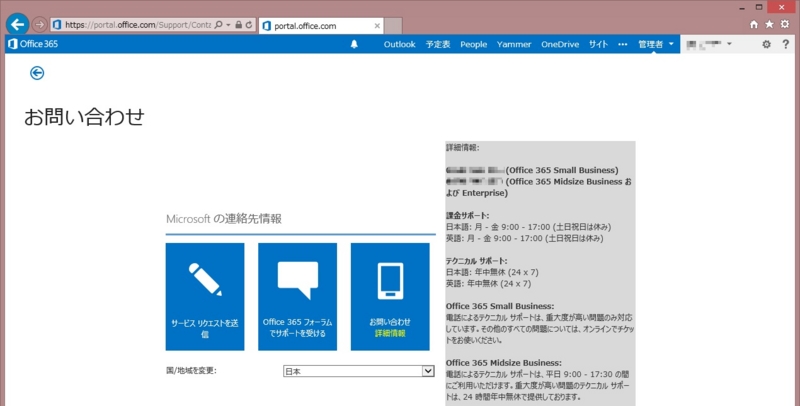Select the portal.office.com tab
Viewport: 800px width, 406px height.
pos(321,26)
